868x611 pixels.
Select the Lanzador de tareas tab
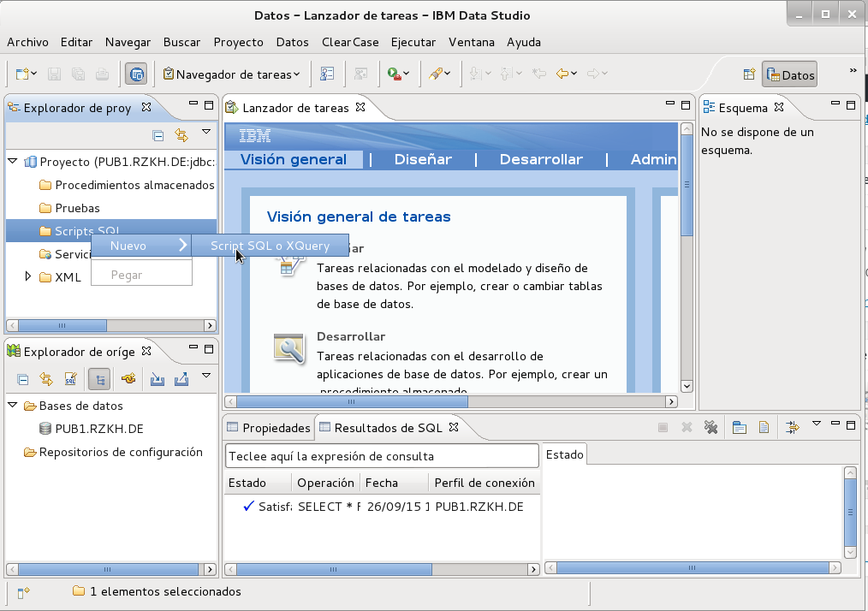[x=295, y=108]
